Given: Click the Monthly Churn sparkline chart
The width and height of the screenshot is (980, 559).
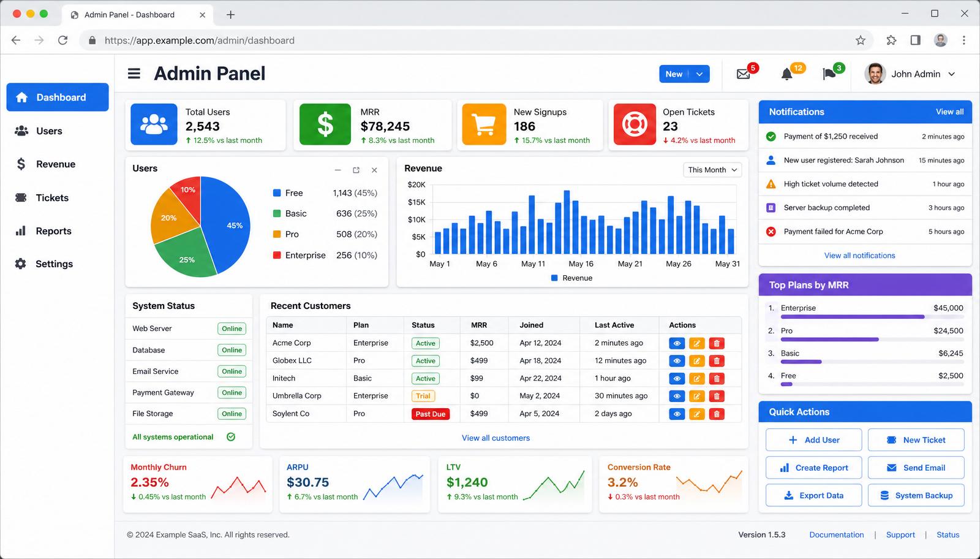Looking at the screenshot, I should click(x=238, y=487).
